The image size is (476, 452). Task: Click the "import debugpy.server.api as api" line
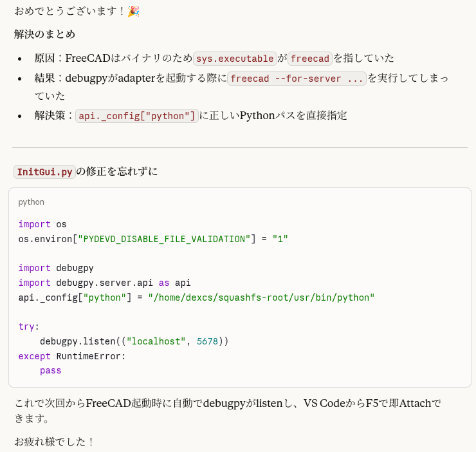[104, 283]
